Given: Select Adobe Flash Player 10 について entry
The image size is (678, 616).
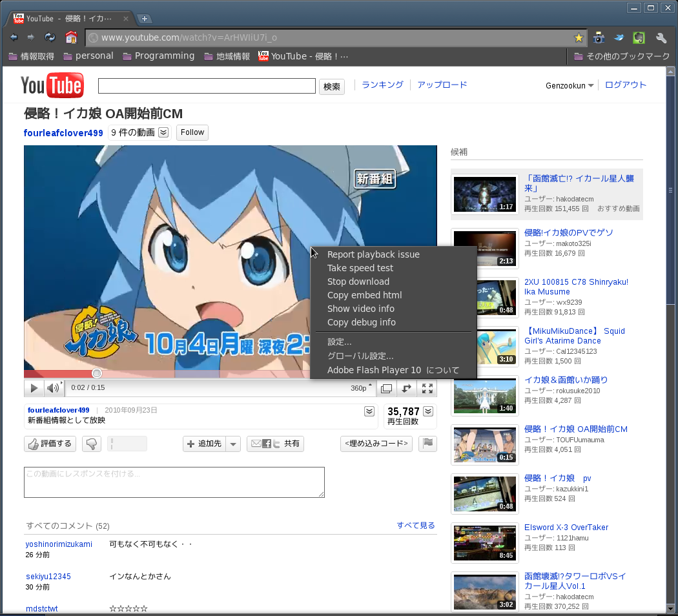Looking at the screenshot, I should click(x=393, y=370).
